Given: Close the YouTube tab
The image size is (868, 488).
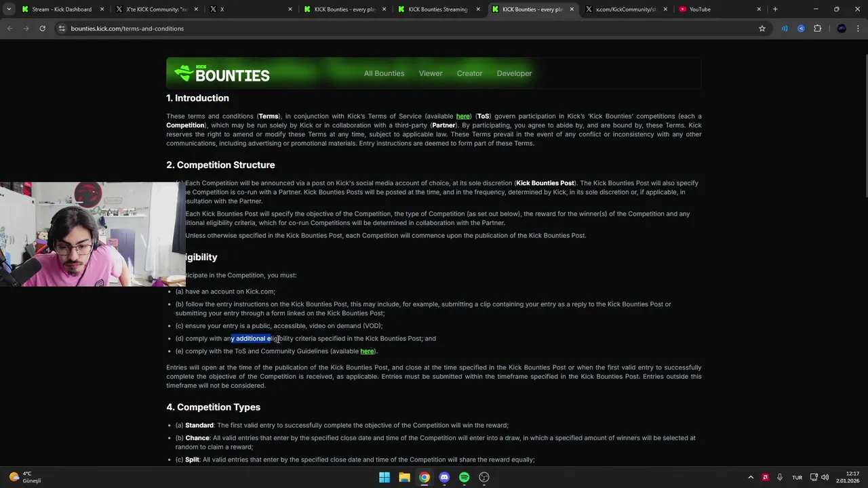Looking at the screenshot, I should tap(759, 9).
